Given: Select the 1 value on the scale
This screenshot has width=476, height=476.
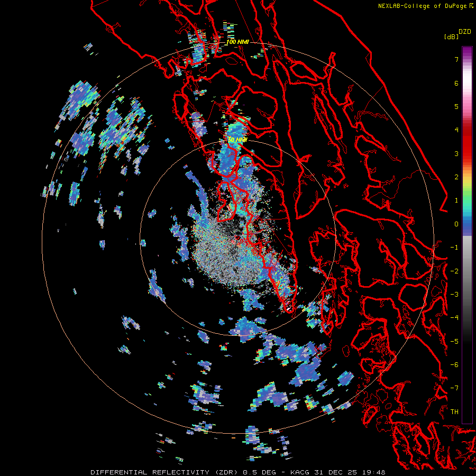Looking at the screenshot, I should (456, 200).
